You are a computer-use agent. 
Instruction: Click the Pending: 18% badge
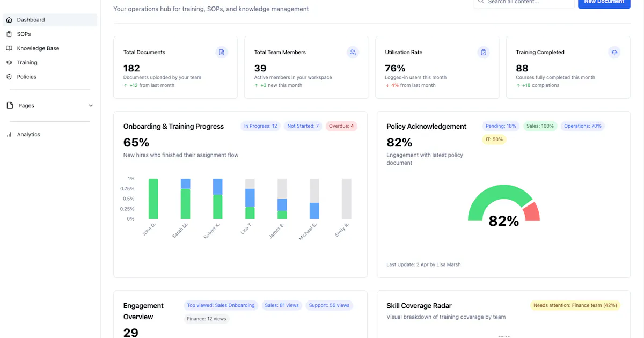[501, 126]
